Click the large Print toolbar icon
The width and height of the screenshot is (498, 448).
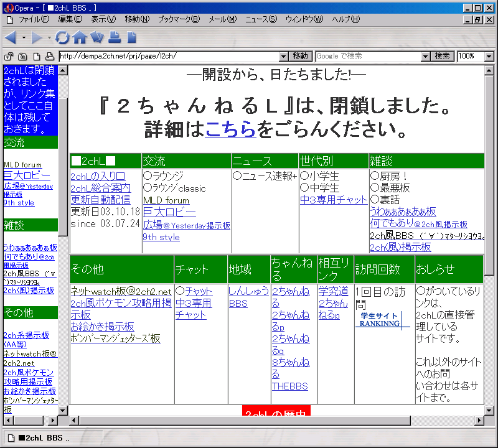[x=115, y=37]
